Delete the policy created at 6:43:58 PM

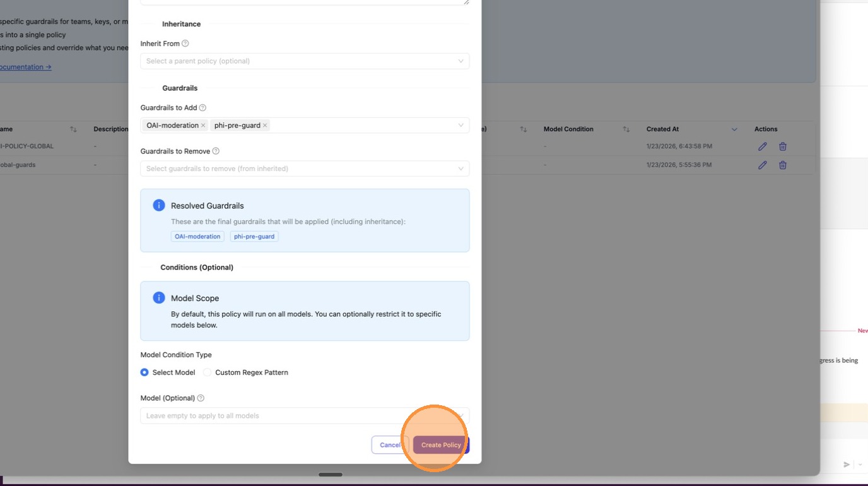(x=783, y=146)
